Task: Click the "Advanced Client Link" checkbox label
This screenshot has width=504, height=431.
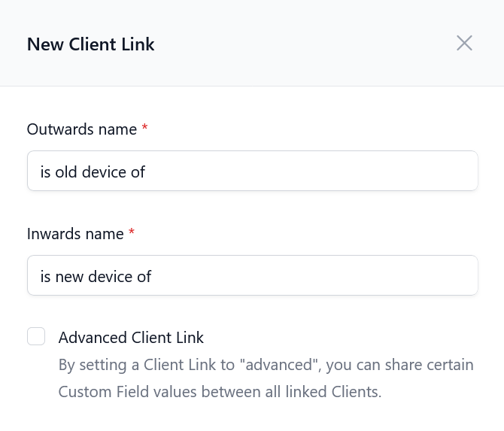Action: 131,338
